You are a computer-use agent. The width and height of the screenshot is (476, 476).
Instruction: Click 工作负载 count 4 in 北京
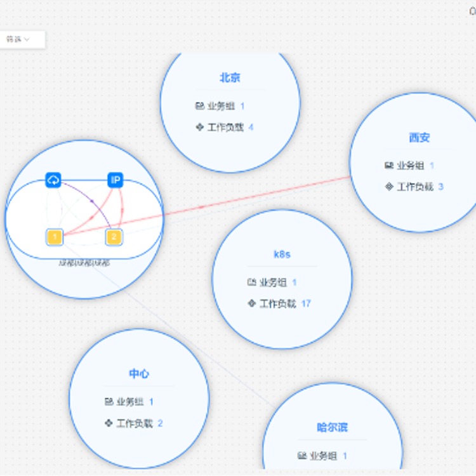click(251, 127)
